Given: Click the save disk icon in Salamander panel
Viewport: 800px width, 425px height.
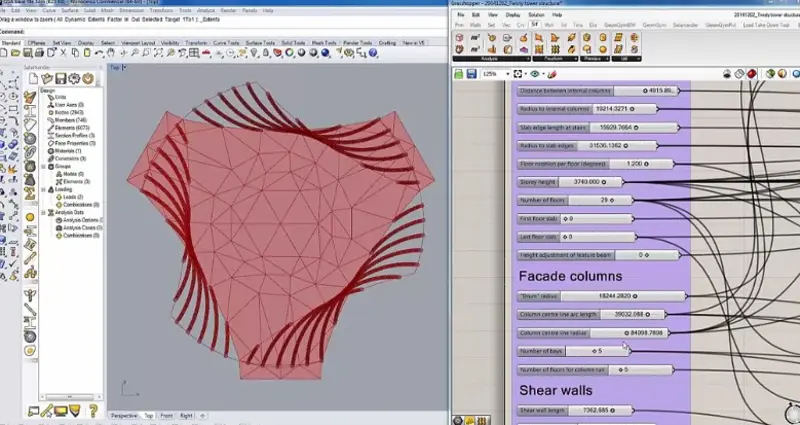Looking at the screenshot, I should 61,79.
